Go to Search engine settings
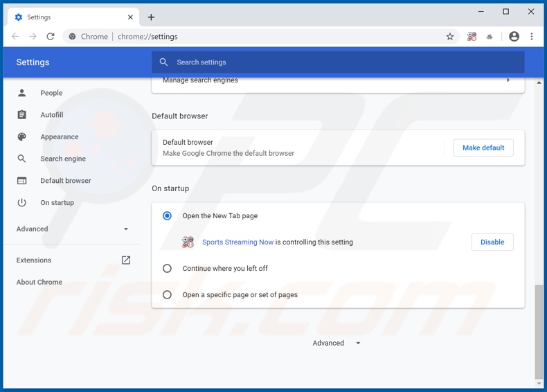Screen dimensions: 547x392 click(63, 159)
